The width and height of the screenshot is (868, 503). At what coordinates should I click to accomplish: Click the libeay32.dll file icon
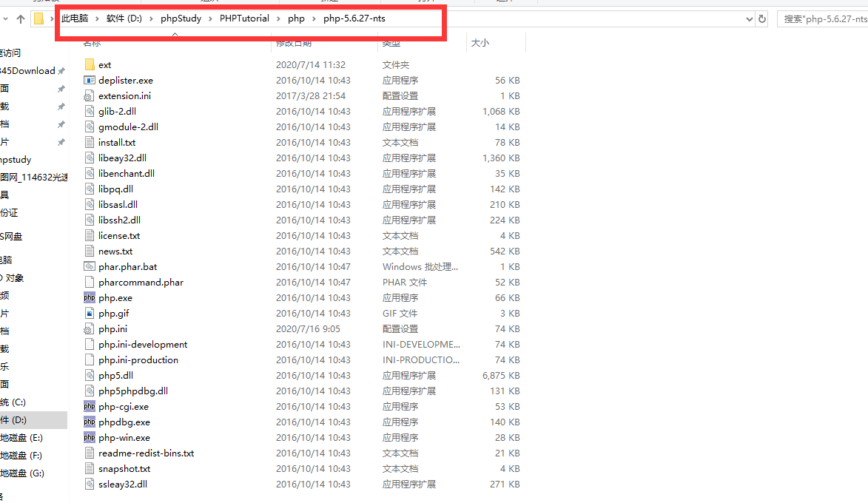point(89,158)
